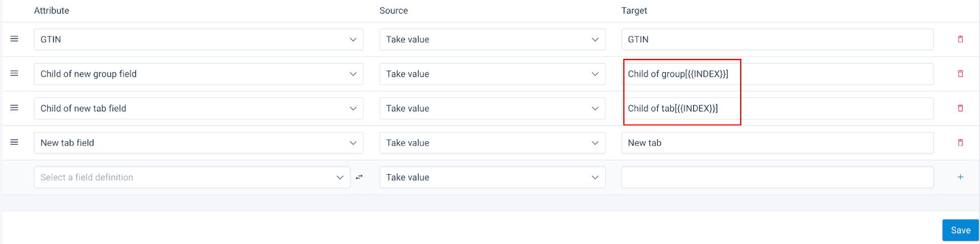Screen dimensions: 980x244
Task: Open the New tab field attribute dropdown
Action: (x=198, y=142)
